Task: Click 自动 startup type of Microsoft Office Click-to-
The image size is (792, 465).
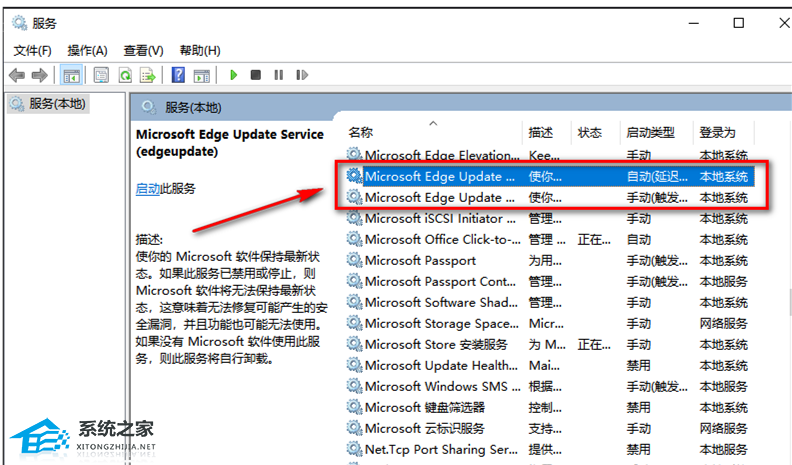Action: [638, 240]
